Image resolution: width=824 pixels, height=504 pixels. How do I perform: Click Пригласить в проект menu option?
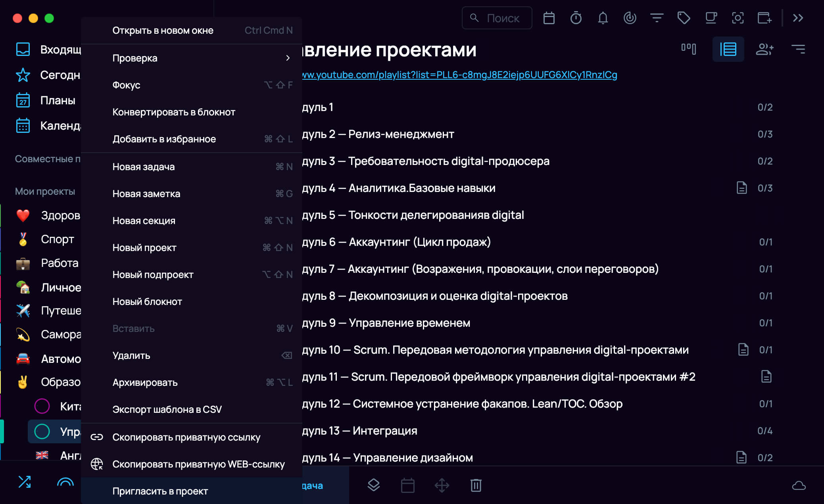coord(160,491)
